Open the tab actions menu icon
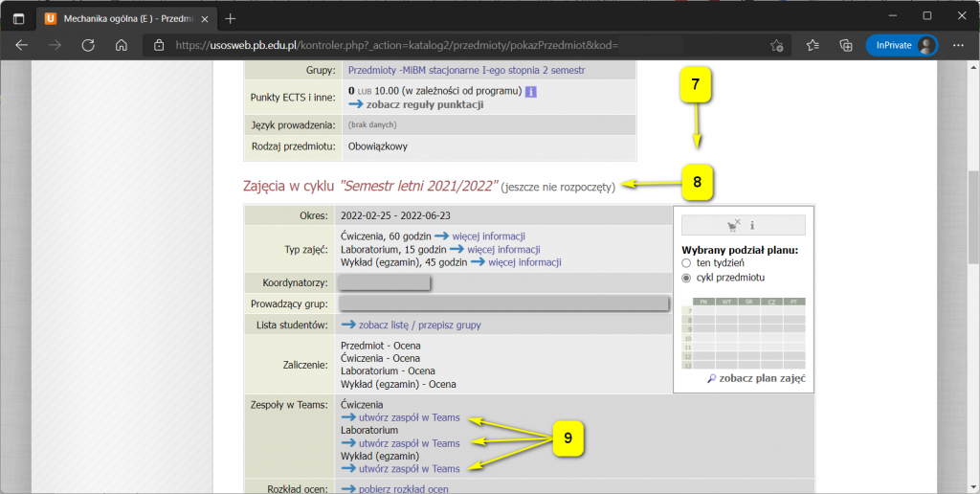This screenshot has width=980, height=494. pos(19,19)
